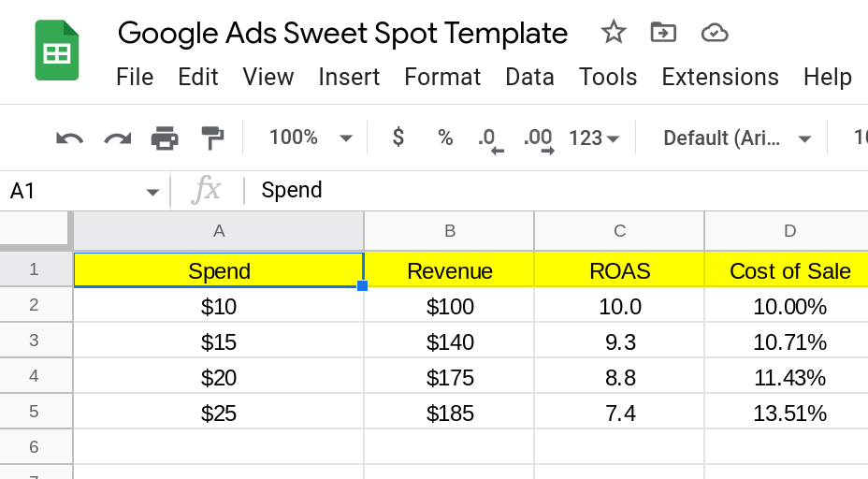Screen dimensions: 868x479
Task: Select the 10.0 ROAS cell
Action: click(x=619, y=306)
